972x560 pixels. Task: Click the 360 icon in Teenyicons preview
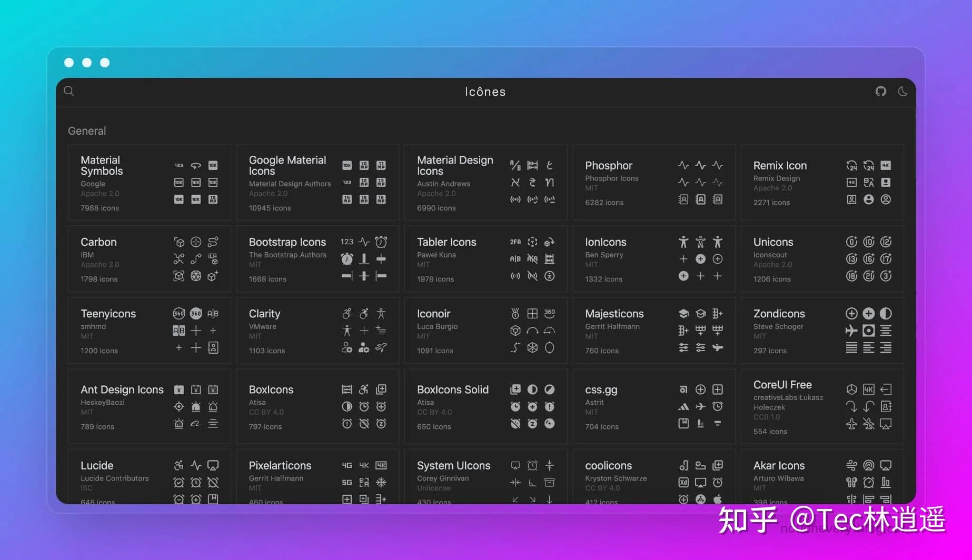pyautogui.click(x=178, y=313)
